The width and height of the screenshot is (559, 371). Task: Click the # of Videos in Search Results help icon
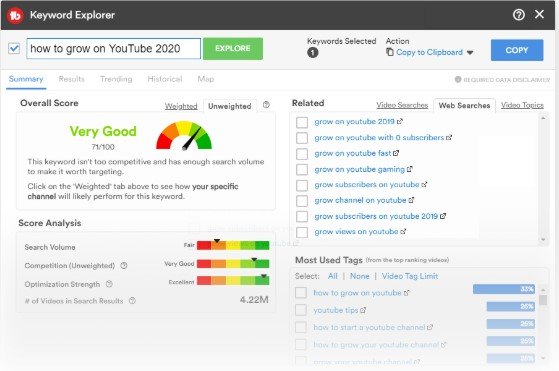point(132,301)
